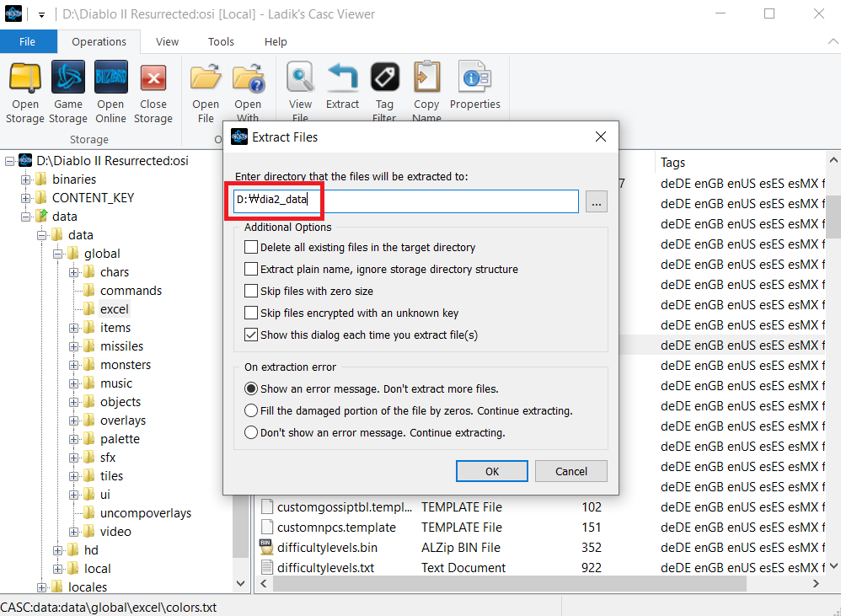Click the difficultylevels.bin file icon

coord(266,547)
